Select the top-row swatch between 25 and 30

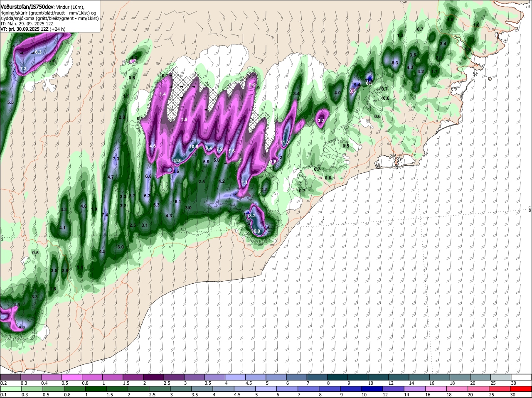tap(502, 377)
